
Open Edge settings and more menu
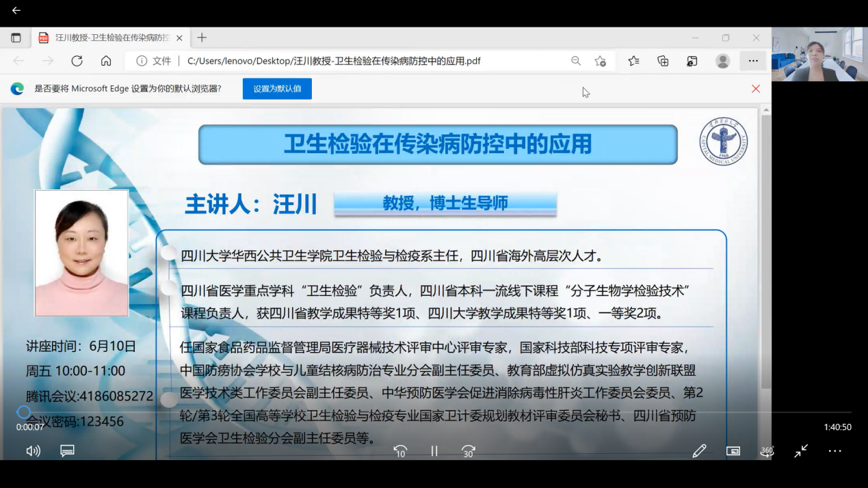753,61
